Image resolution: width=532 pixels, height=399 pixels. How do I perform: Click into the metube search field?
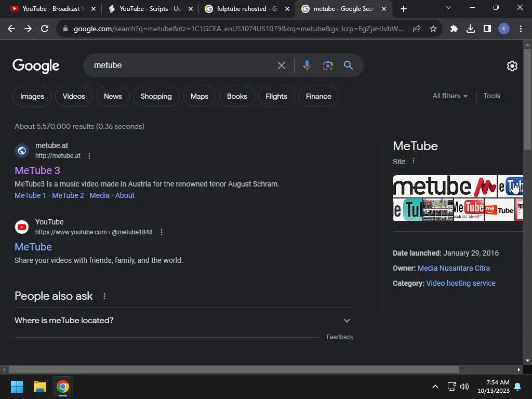pos(183,65)
